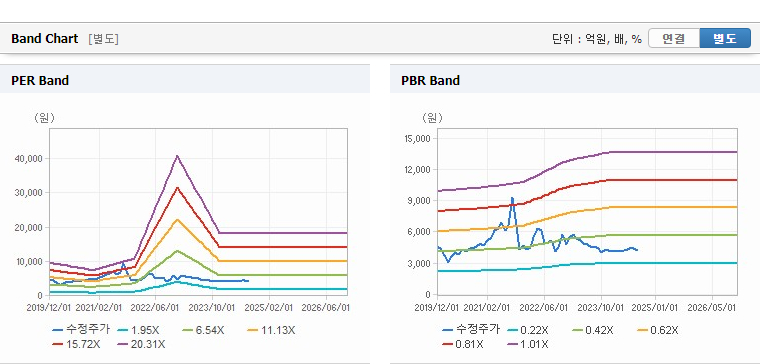
Task: Toggle the 0.42X legend series
Action: [x=592, y=330]
